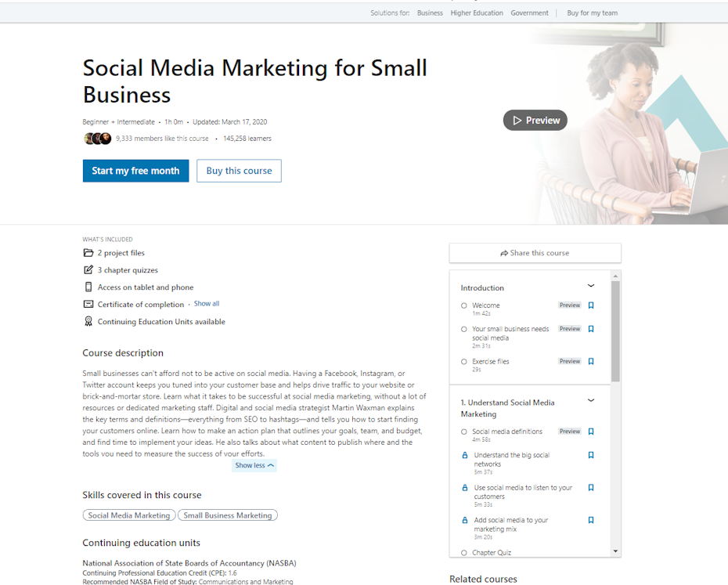Select the Chapter Quiz circle
The height and width of the screenshot is (585, 728).
pyautogui.click(x=464, y=553)
